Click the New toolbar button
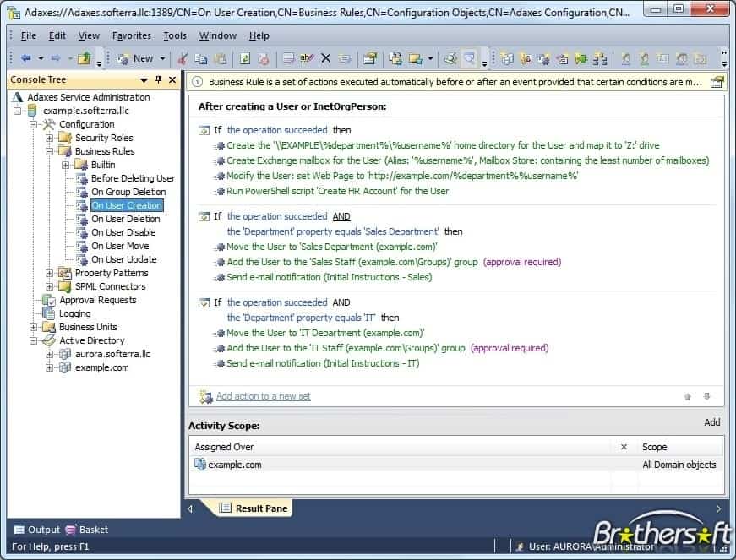 pyautogui.click(x=137, y=58)
